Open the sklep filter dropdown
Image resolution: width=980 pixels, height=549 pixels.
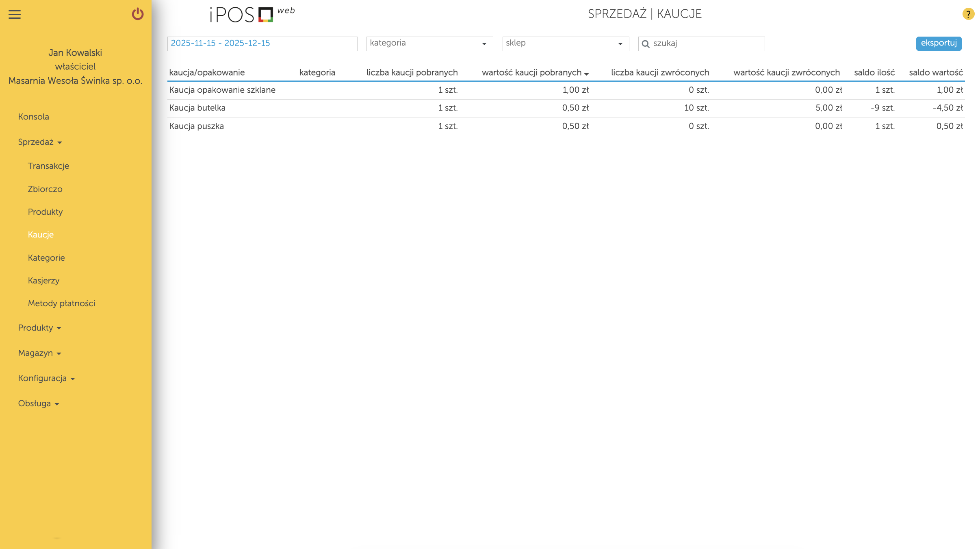coord(565,44)
